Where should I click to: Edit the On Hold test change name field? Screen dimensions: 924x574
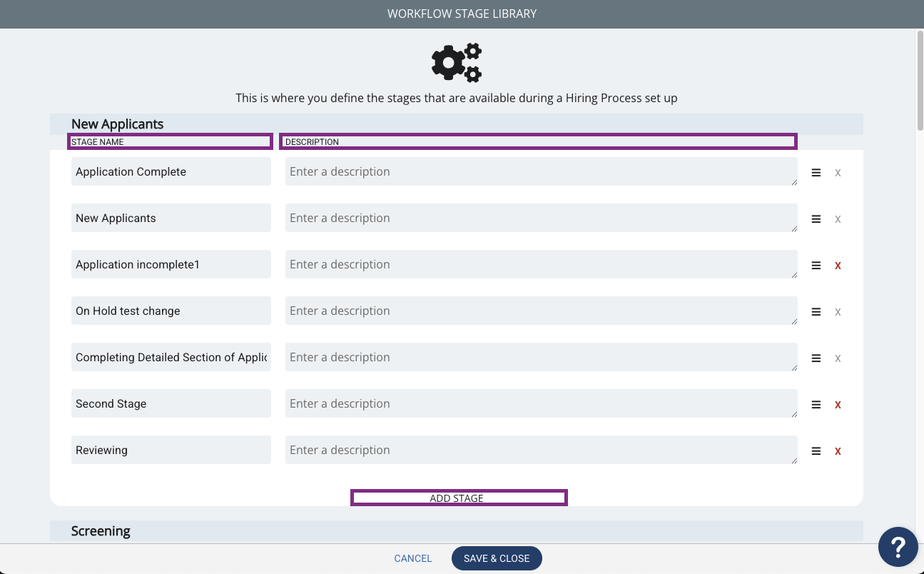[x=171, y=311]
